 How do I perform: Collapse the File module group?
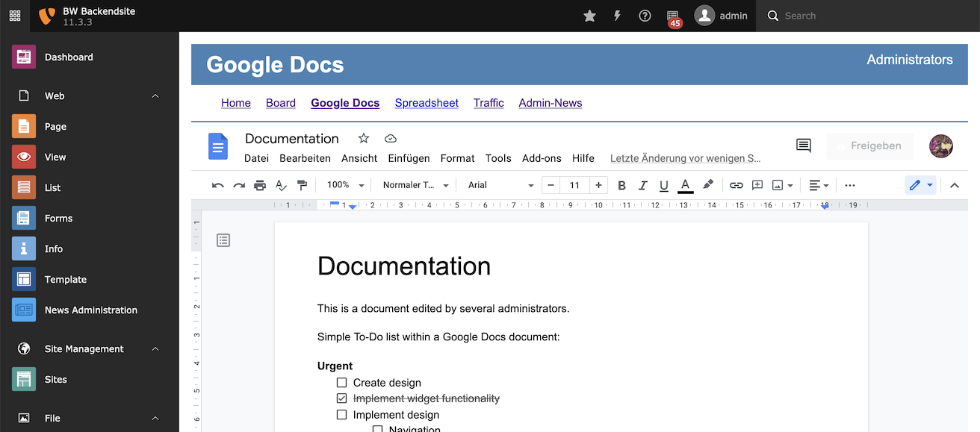tap(155, 419)
